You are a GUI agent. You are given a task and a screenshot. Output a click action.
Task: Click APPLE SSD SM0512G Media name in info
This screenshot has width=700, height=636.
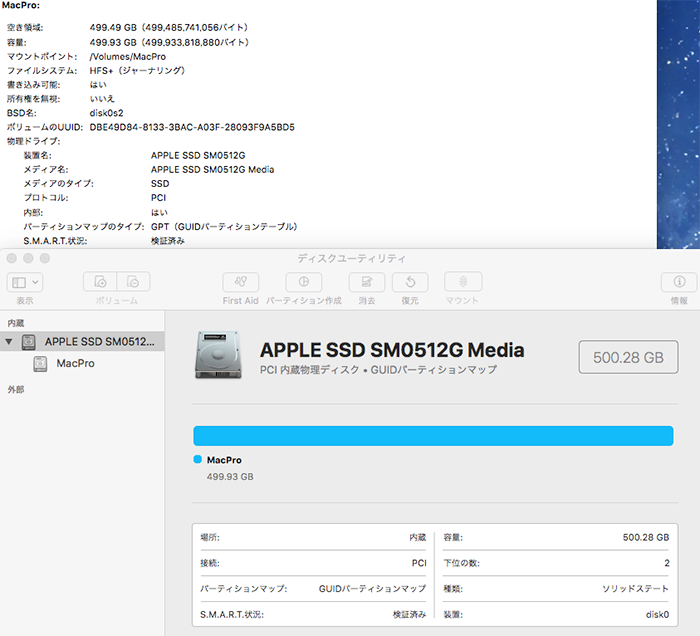point(212,170)
